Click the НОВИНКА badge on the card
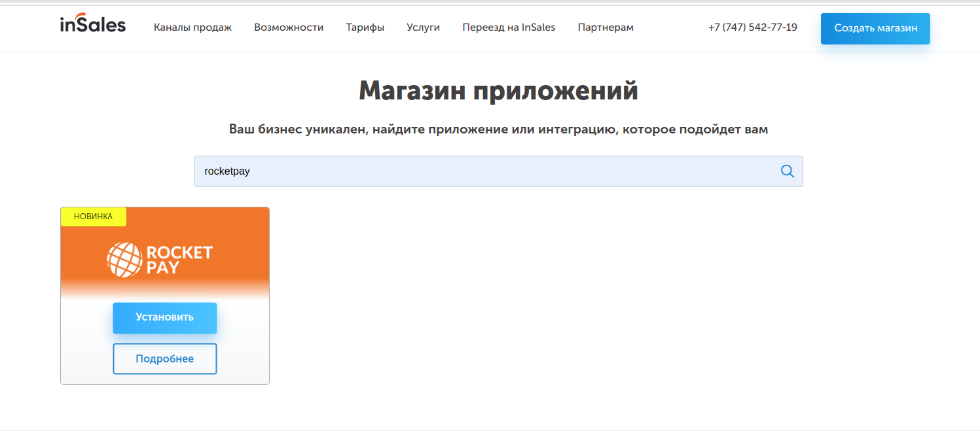980x437 pixels. pos(94,217)
